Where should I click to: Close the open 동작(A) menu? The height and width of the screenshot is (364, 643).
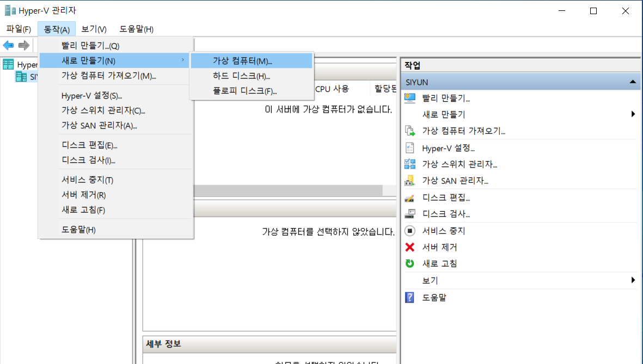pyautogui.click(x=57, y=29)
